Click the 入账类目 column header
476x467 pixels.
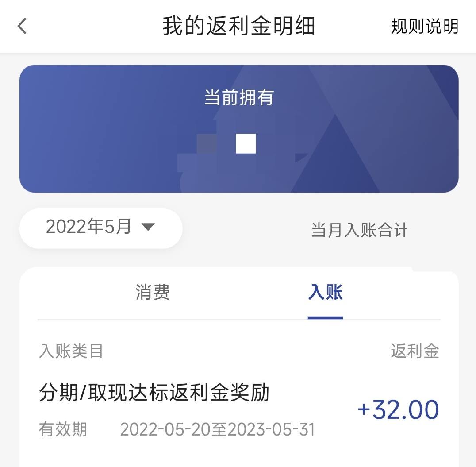tap(71, 351)
